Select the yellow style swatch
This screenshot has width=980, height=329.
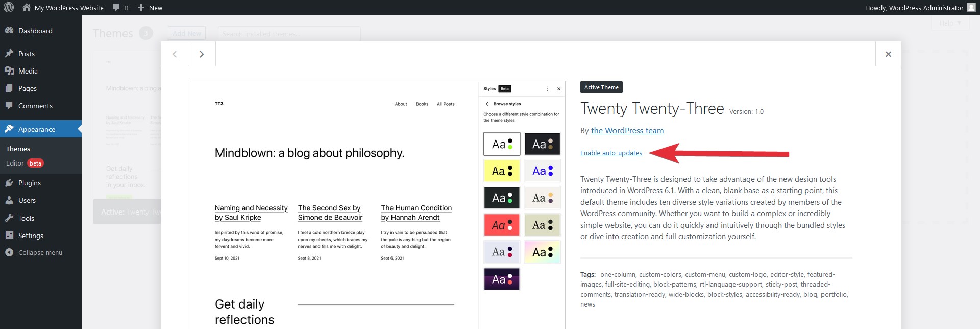pyautogui.click(x=502, y=171)
